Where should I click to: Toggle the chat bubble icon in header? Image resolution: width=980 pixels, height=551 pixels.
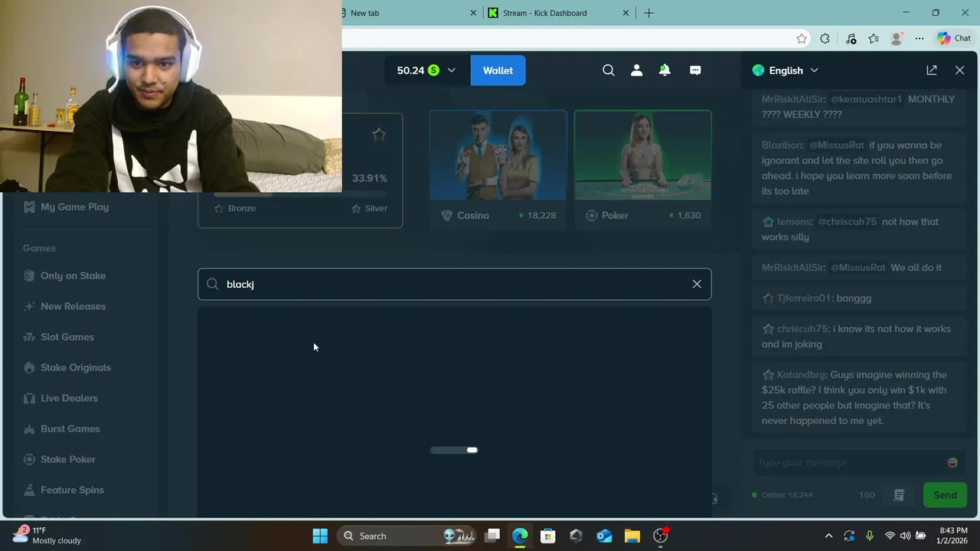pos(695,70)
